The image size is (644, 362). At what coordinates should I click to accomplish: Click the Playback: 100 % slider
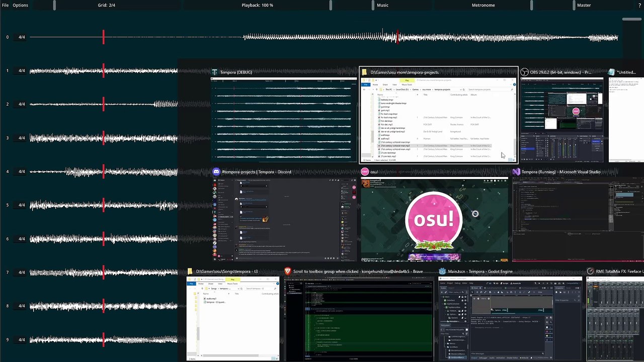point(257,5)
